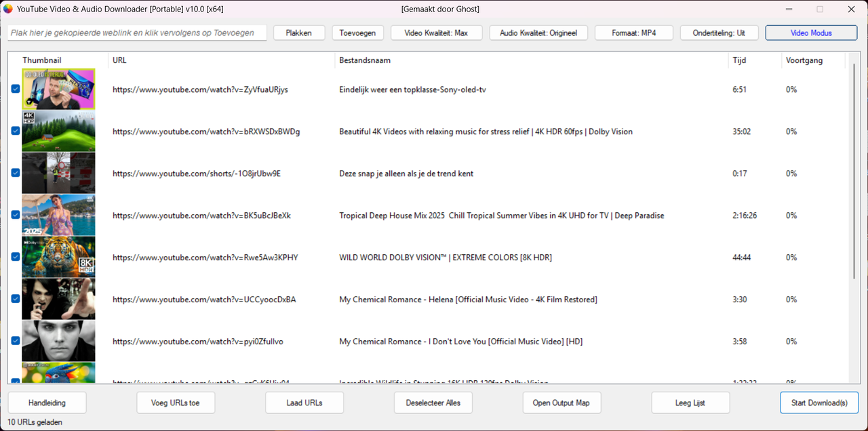Select the Helena music video thumbnail
Screen dimensions: 868x431
58,299
